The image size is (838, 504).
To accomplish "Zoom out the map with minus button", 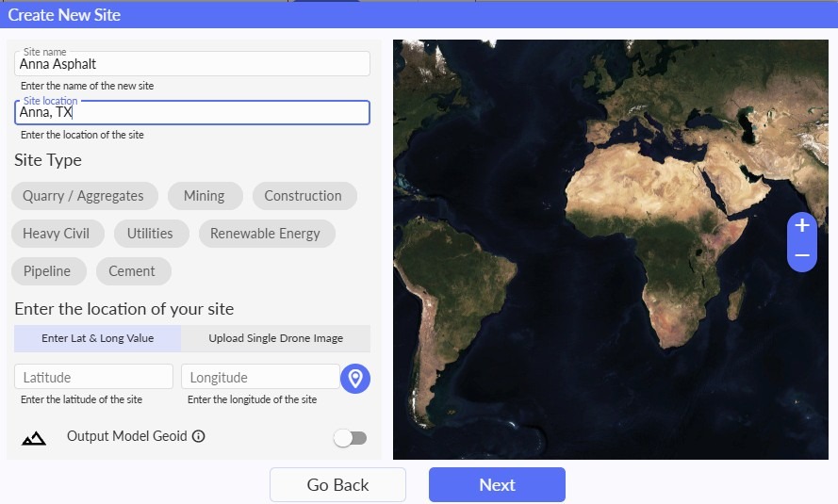I will [x=801, y=255].
